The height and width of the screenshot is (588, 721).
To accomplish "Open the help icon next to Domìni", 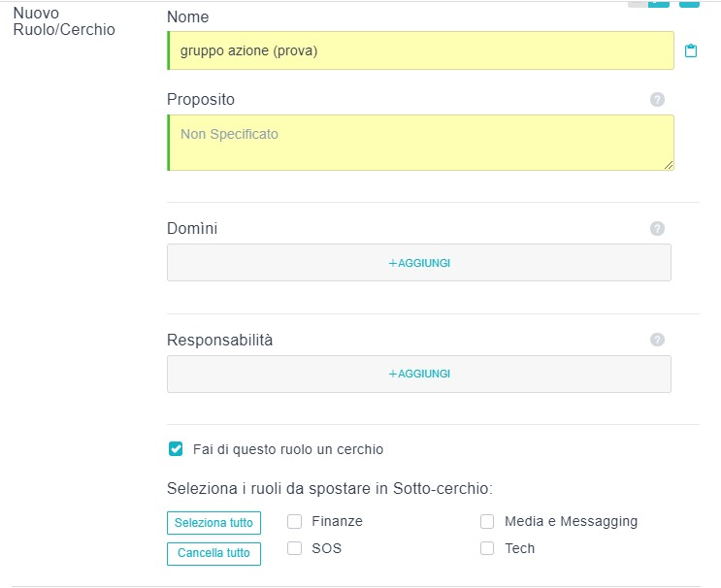I will [657, 229].
